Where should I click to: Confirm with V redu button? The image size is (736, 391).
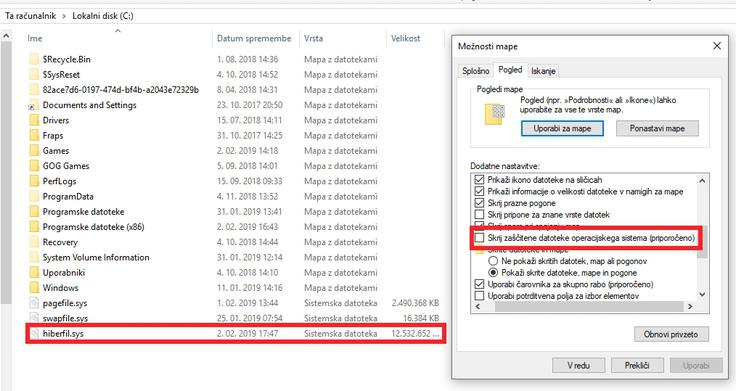[578, 365]
